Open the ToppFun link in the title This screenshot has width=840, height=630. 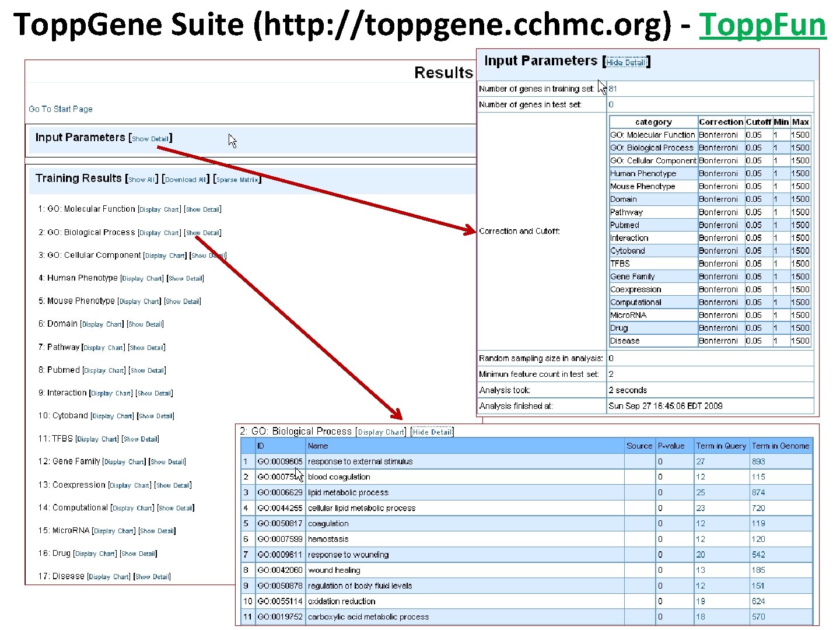coord(762,24)
